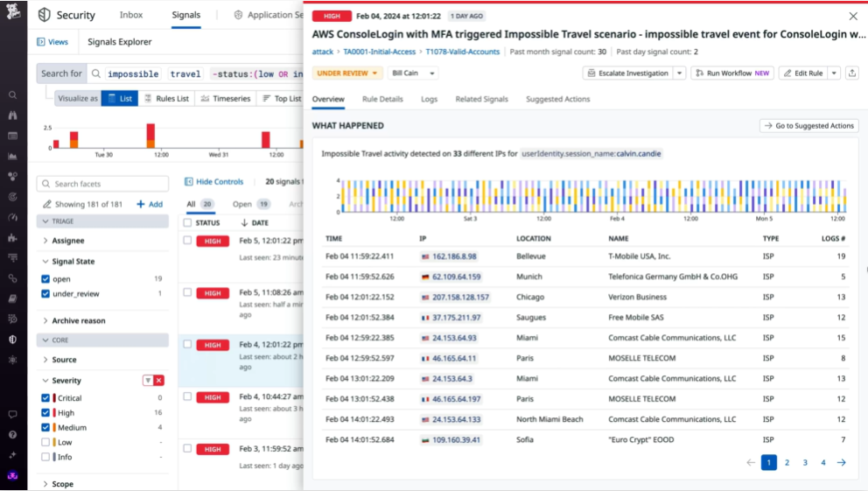Tick the select-all checkbox beside STATUS
This screenshot has height=491, width=868.
[x=187, y=222]
